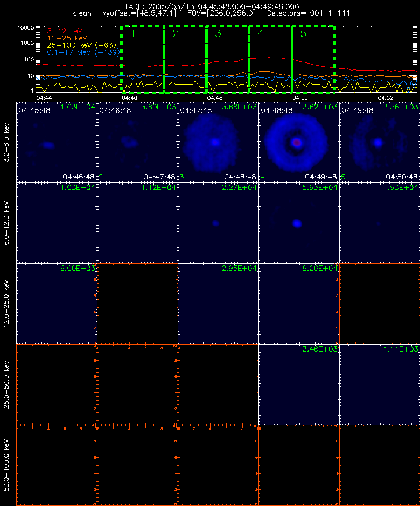
Task: Click the 1.93E+04 peak value
Action: tap(401, 187)
